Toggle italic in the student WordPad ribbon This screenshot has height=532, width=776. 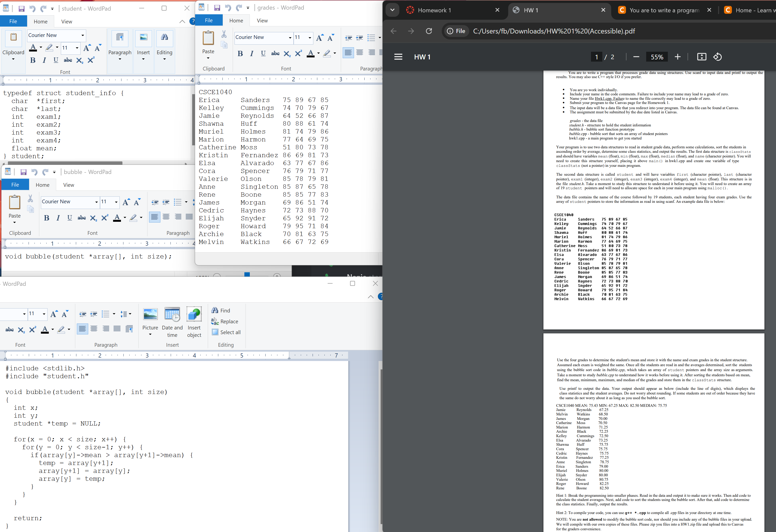point(44,60)
